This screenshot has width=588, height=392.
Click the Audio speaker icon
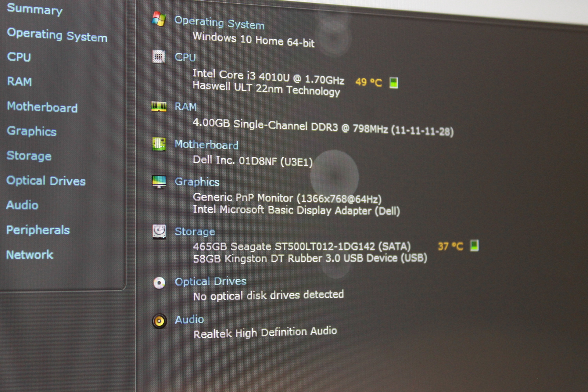coord(159,321)
